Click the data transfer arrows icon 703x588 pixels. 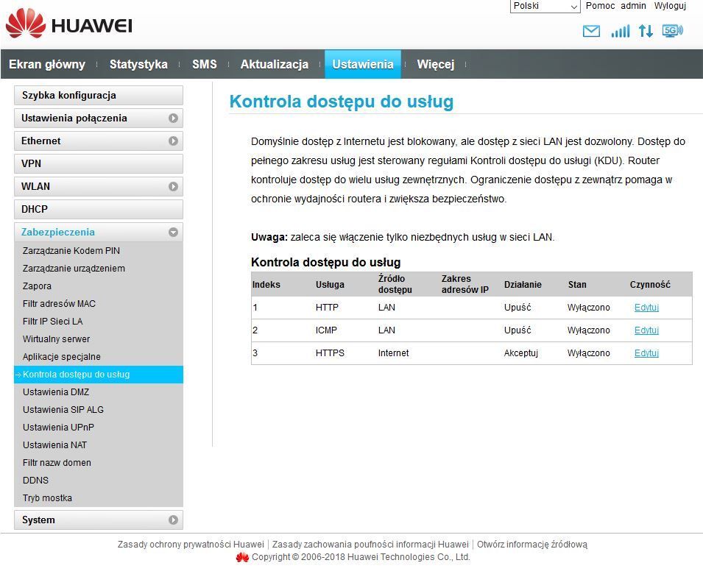[646, 31]
